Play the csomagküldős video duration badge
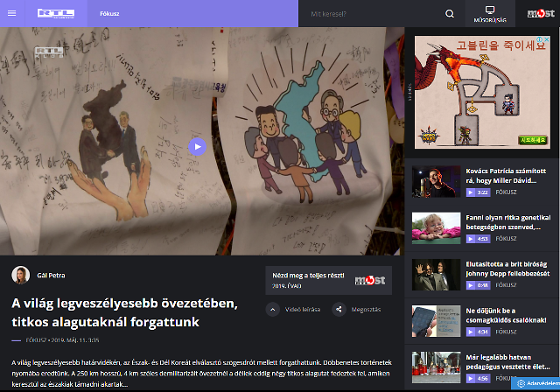This screenshot has width=560, height=392. [x=478, y=332]
